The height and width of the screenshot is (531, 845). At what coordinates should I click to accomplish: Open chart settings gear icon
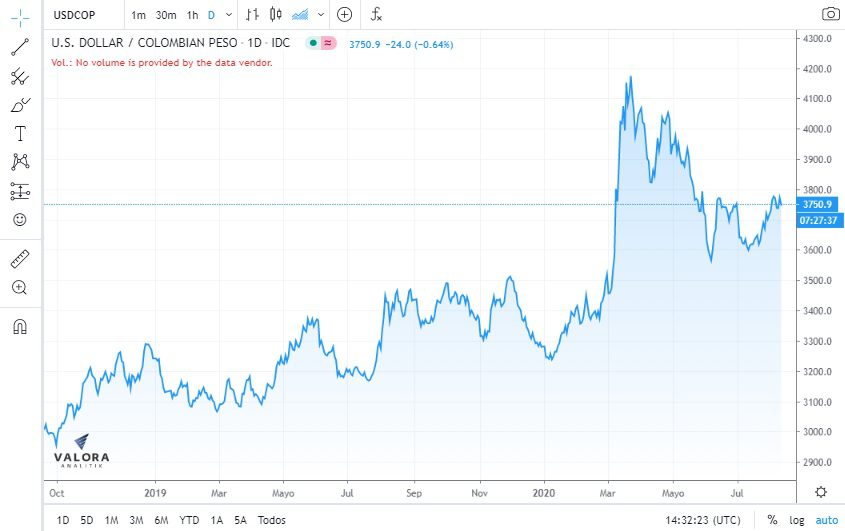point(821,492)
